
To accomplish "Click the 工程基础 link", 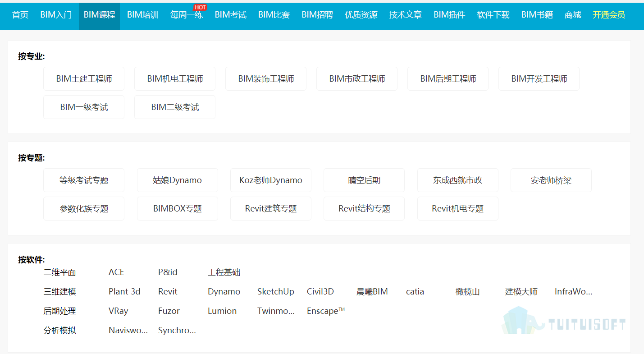I will (224, 272).
